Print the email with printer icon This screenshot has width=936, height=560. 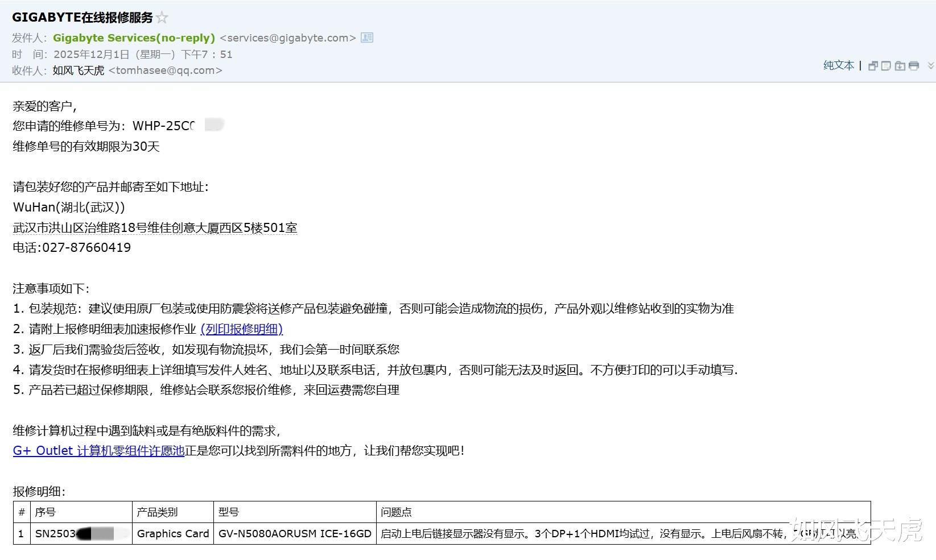tap(914, 66)
